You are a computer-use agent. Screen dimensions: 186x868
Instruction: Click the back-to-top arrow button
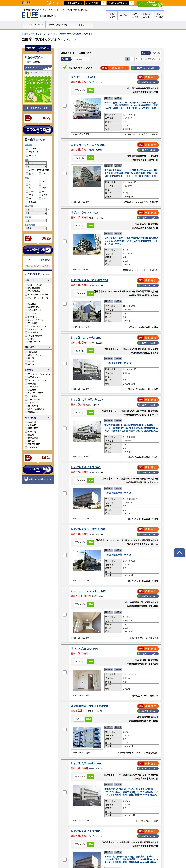tap(179, 553)
